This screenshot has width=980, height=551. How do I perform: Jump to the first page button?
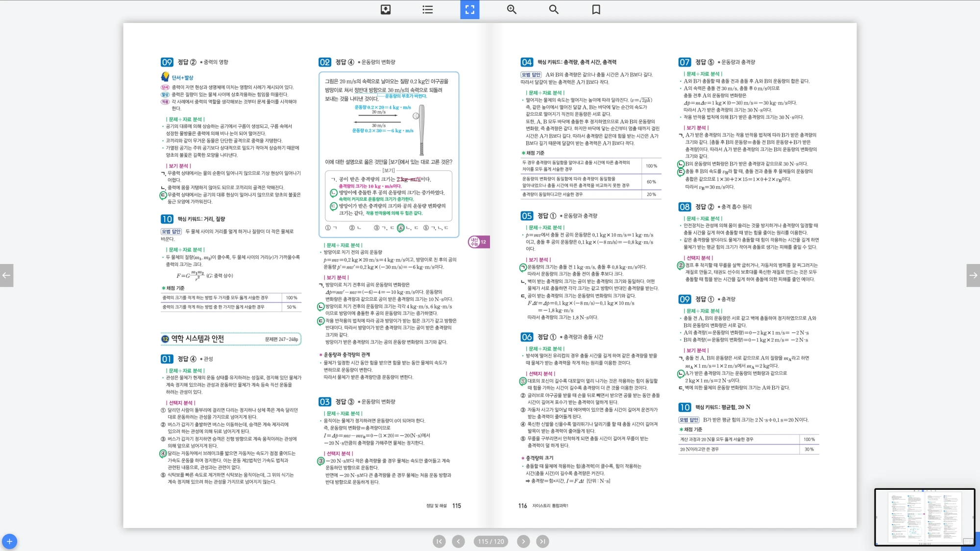[x=439, y=541]
